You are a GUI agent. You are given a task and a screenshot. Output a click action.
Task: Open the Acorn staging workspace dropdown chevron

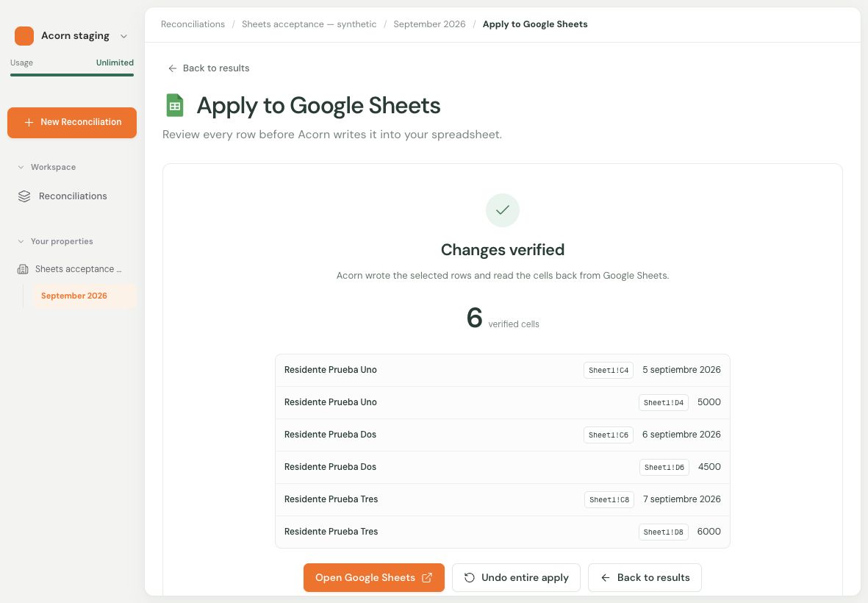(x=124, y=36)
